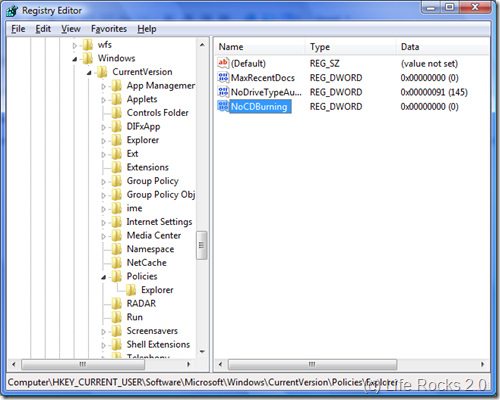Click the Applets folder icon

tap(116, 99)
